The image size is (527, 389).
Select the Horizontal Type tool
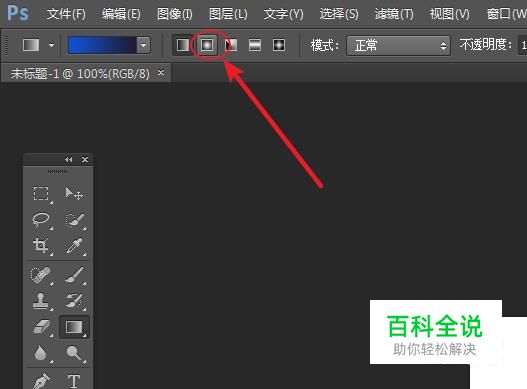click(74, 381)
